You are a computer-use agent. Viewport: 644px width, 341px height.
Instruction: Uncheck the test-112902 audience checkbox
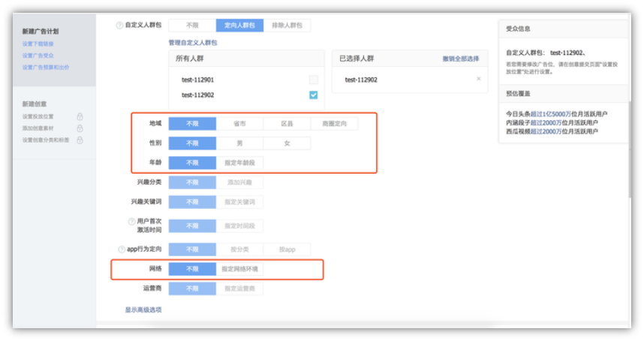click(313, 95)
